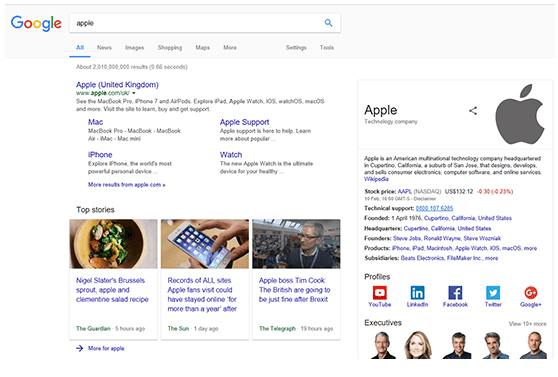Open the Wikipedia link in the panel
The image size is (558, 377).
(x=376, y=179)
